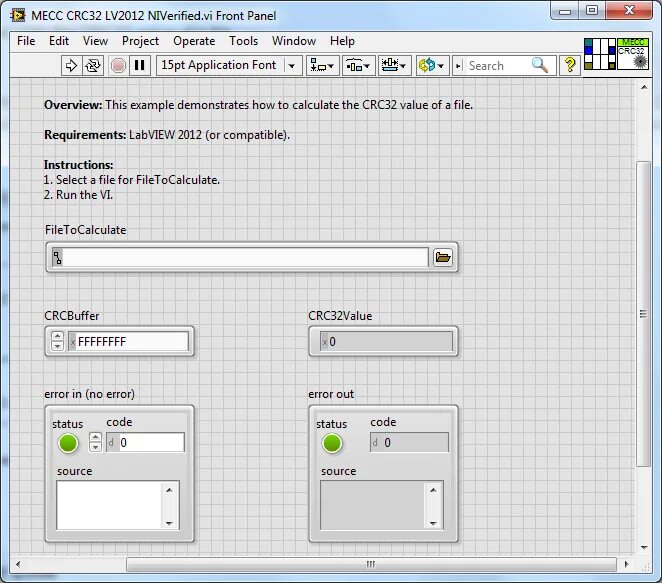This screenshot has width=662, height=583.
Task: Click up arrow in error in source scrollbar
Action: [169, 490]
